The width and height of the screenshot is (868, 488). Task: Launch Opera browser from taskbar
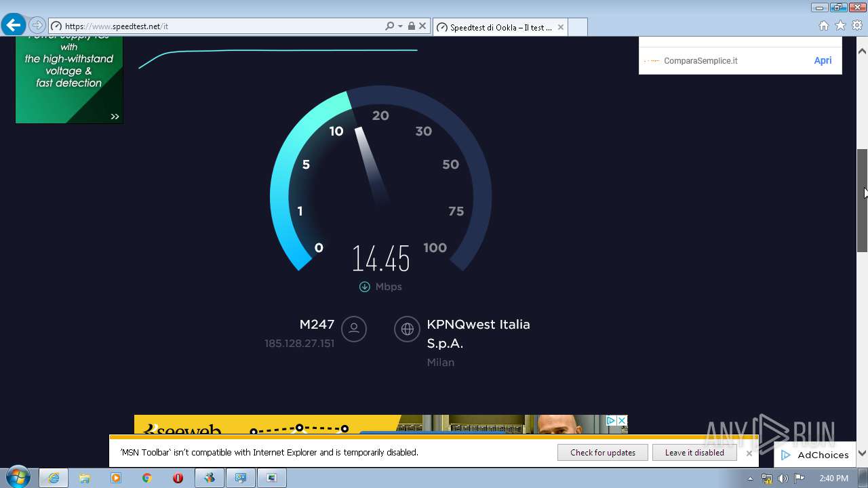pyautogui.click(x=178, y=478)
